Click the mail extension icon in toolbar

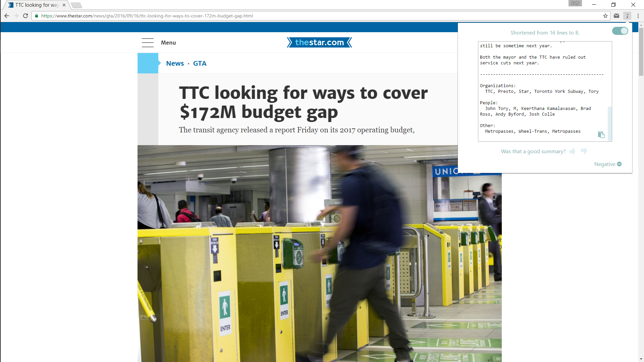tap(616, 16)
